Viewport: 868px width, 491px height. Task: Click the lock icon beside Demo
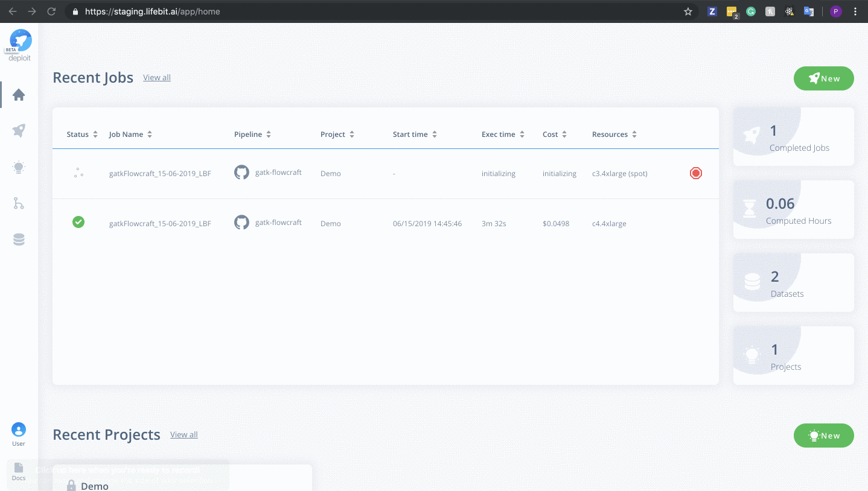coord(71,486)
